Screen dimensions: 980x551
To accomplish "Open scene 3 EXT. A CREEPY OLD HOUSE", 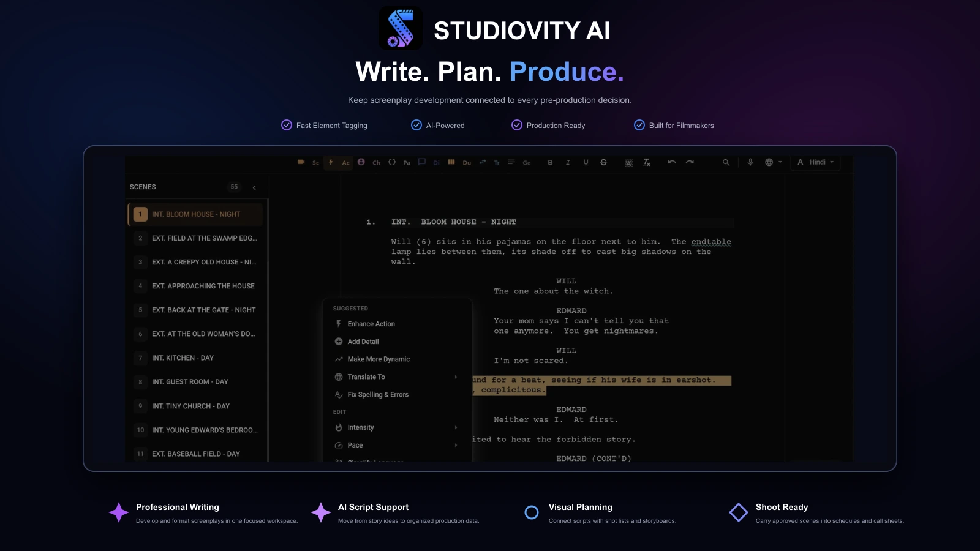I will (x=195, y=262).
